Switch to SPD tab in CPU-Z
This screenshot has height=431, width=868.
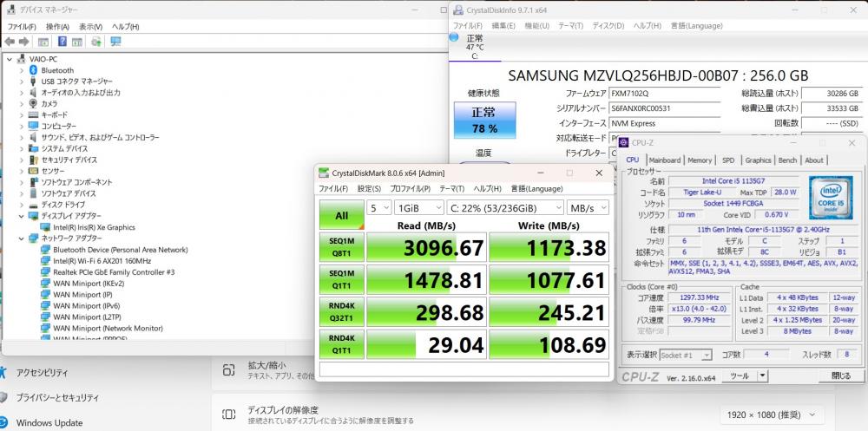click(x=728, y=160)
